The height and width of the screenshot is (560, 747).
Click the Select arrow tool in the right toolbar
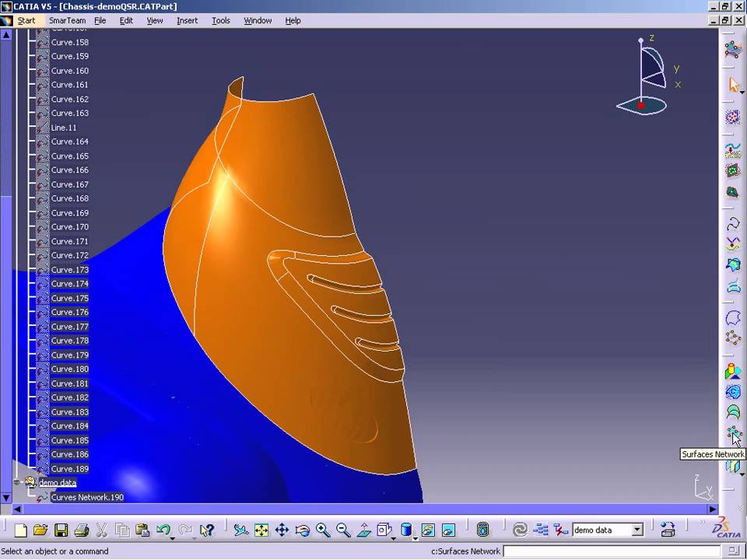[x=733, y=86]
